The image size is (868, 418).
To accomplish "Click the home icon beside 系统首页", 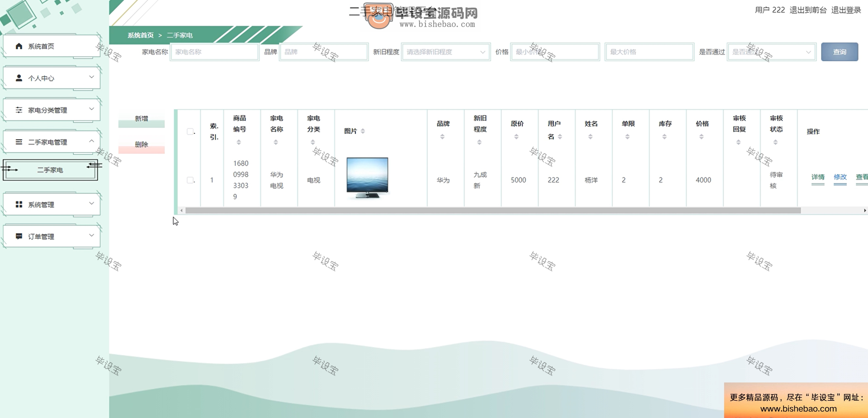I will pyautogui.click(x=19, y=46).
